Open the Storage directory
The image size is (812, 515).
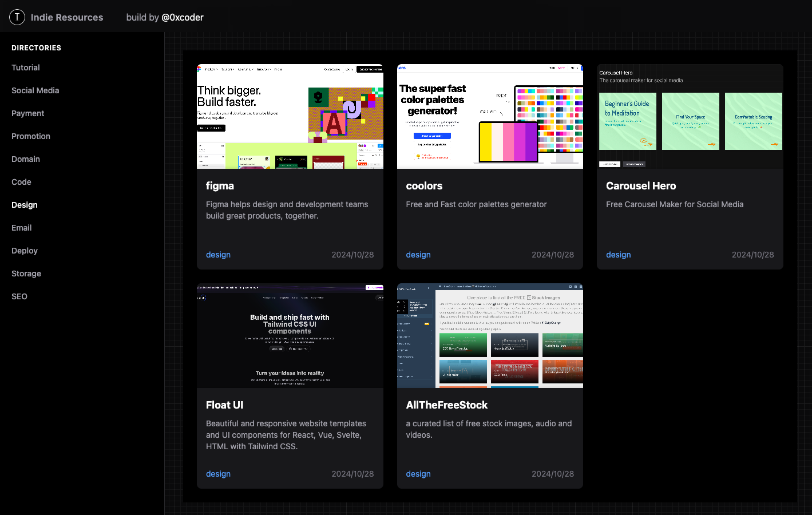tap(26, 274)
